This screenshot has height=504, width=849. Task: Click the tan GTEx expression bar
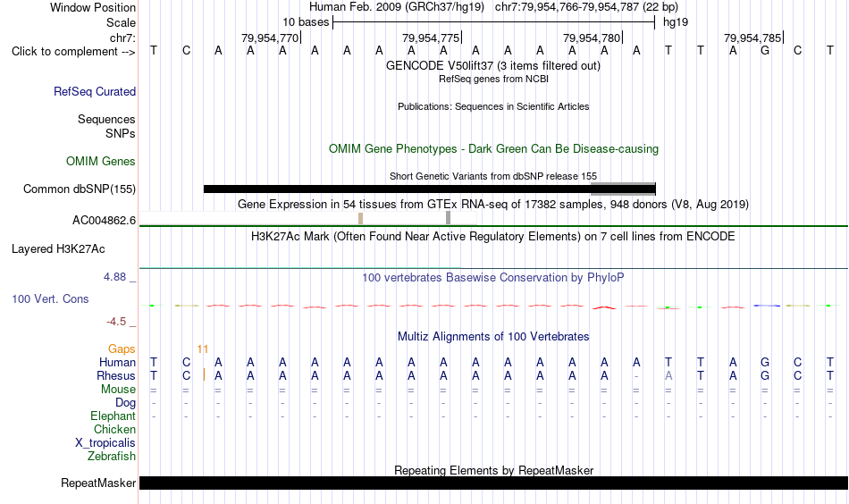point(361,218)
